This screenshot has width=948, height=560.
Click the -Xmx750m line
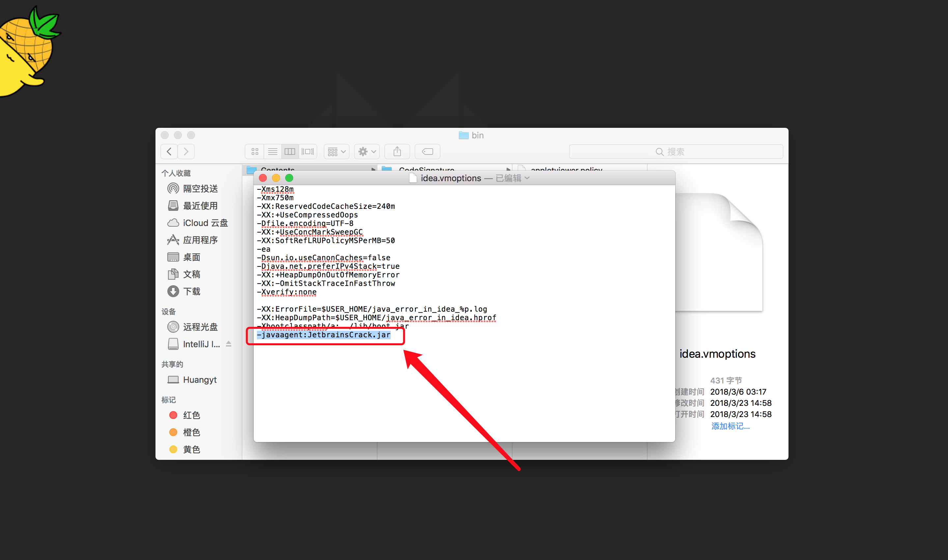pos(275,198)
